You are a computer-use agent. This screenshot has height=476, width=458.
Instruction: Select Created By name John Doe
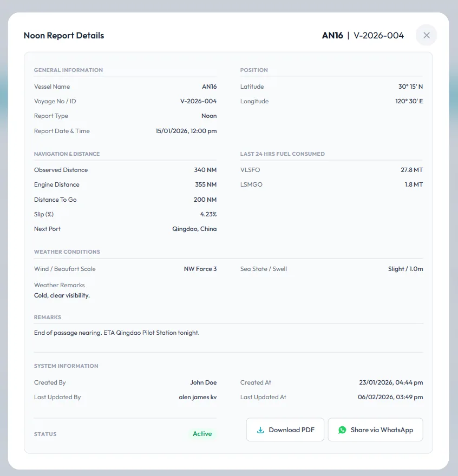tap(203, 382)
